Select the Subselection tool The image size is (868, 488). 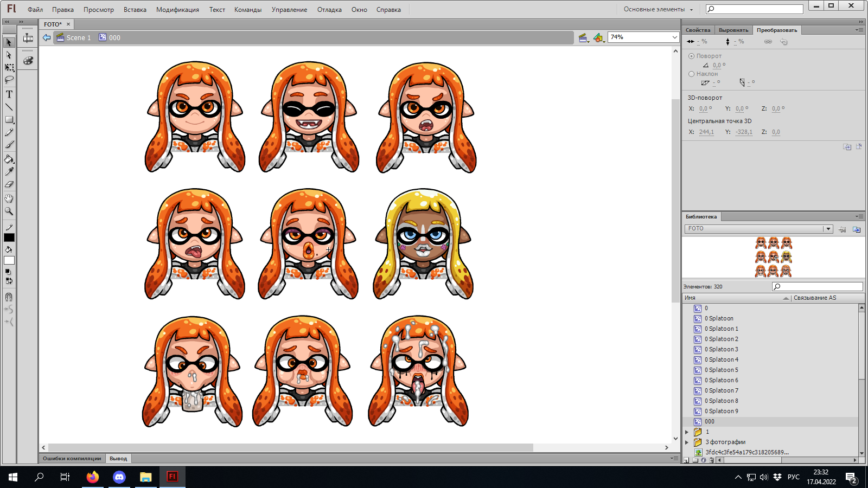[9, 55]
